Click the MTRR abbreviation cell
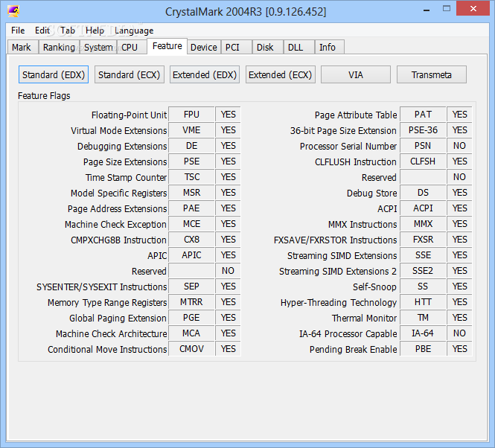 191,302
